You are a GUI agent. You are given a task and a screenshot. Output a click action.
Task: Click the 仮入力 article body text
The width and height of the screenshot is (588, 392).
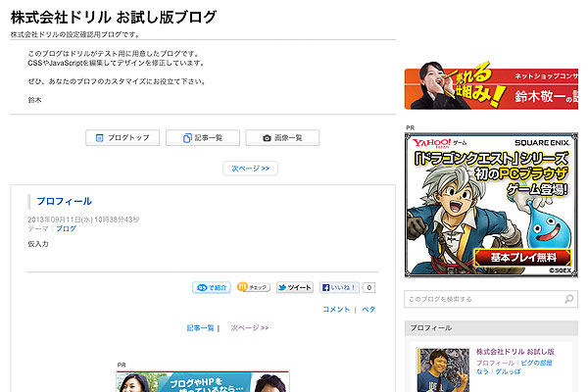38,244
